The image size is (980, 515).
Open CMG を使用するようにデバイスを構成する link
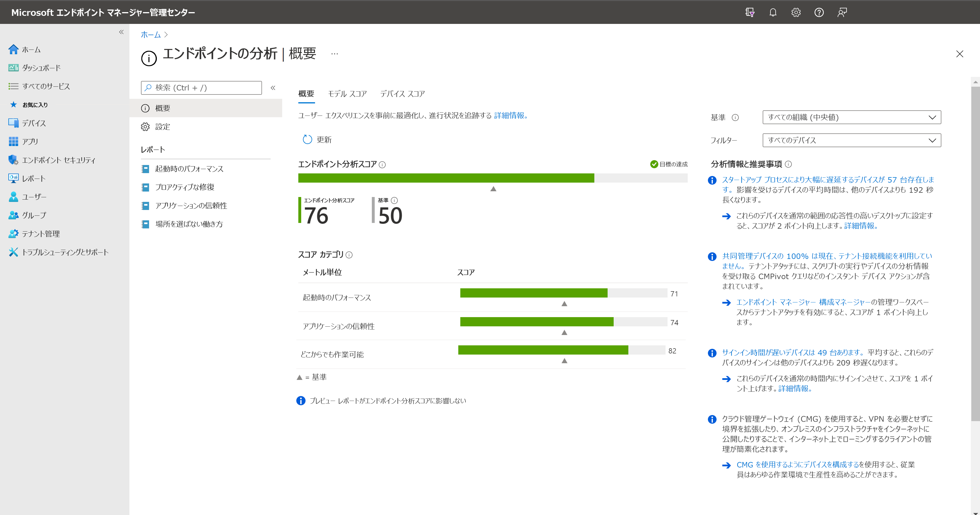[x=798, y=464]
